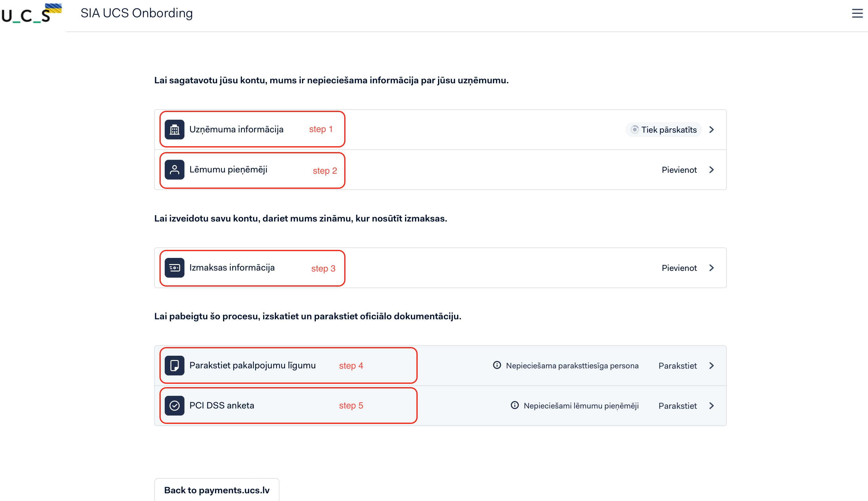Click the building icon for Uzņēmuma informācija
Screen dimensions: 868x501
coord(174,130)
